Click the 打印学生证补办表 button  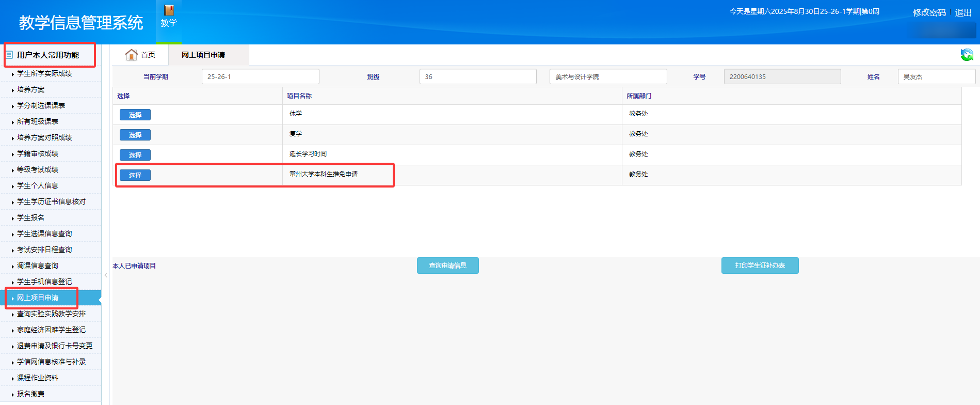760,266
